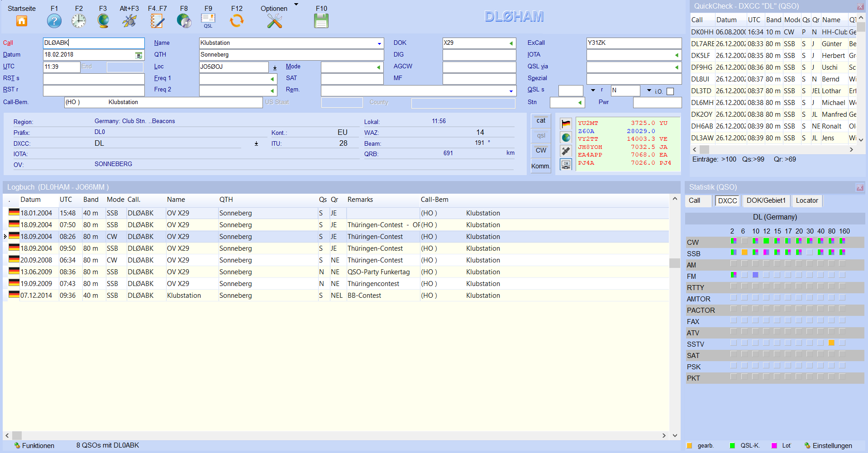The width and height of the screenshot is (868, 453).
Task: Click the CW button
Action: (541, 150)
